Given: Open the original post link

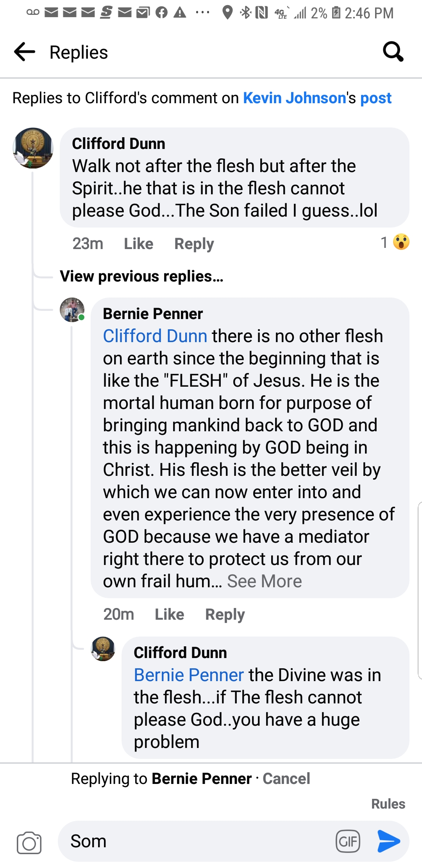Looking at the screenshot, I should point(376,98).
